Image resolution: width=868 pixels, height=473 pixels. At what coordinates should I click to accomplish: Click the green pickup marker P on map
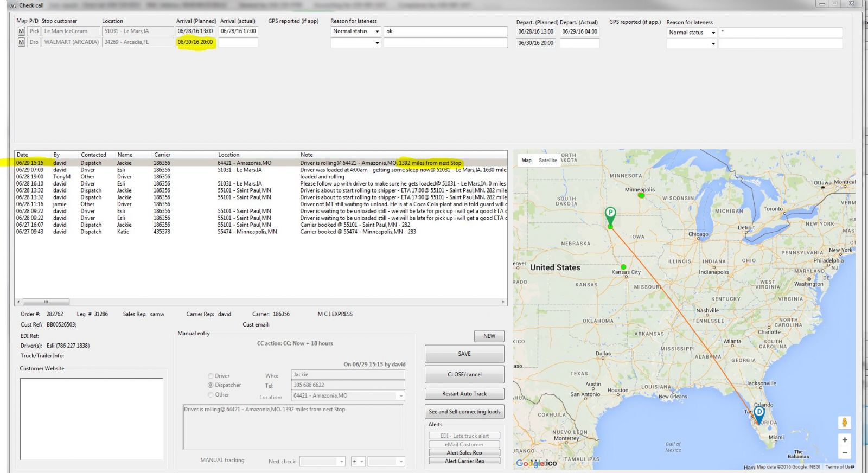click(610, 214)
